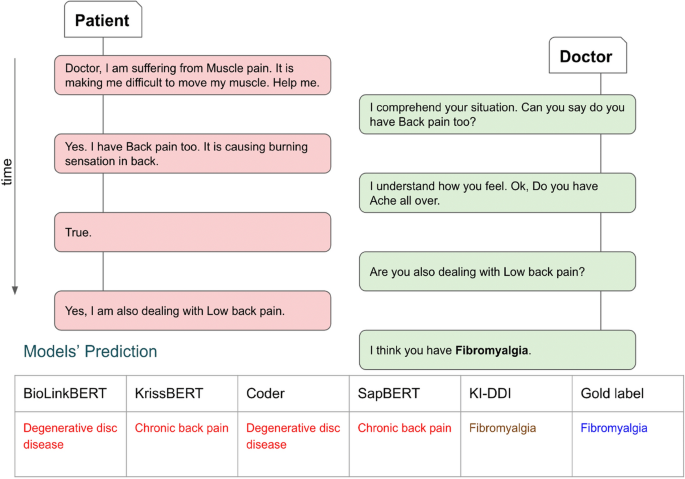Click the vertical "time" axis label
Screen dimensions: 685x479
click(x=9, y=172)
